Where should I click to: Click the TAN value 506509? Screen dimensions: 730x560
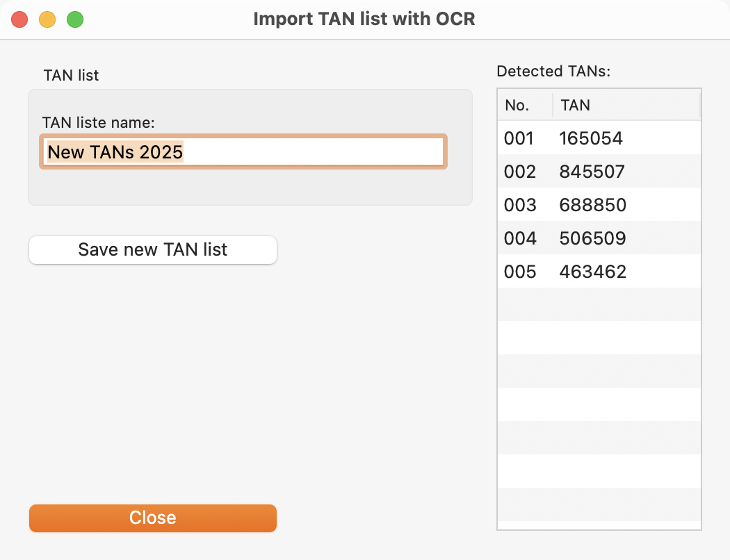click(592, 238)
